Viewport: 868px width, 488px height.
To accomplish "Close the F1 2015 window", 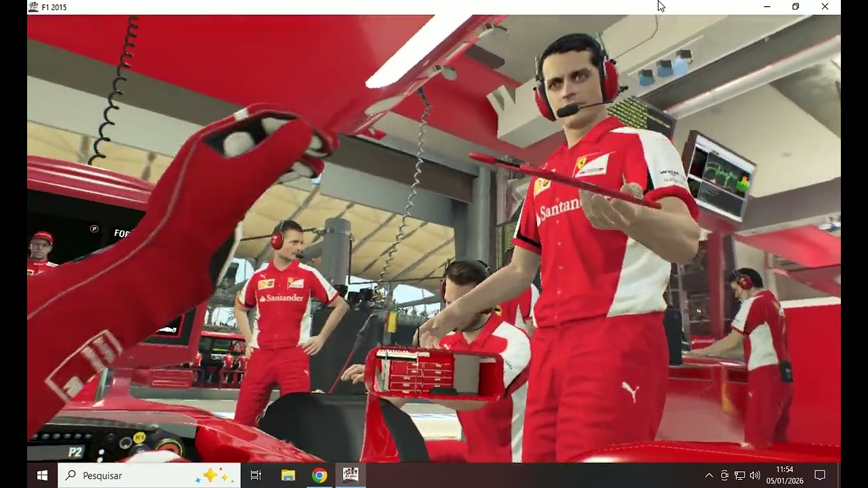I will [825, 7].
